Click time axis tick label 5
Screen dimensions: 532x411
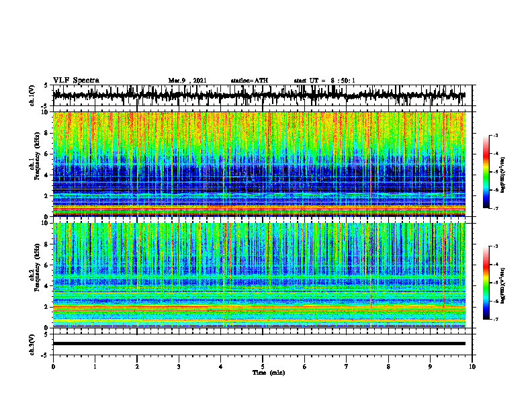click(x=263, y=367)
